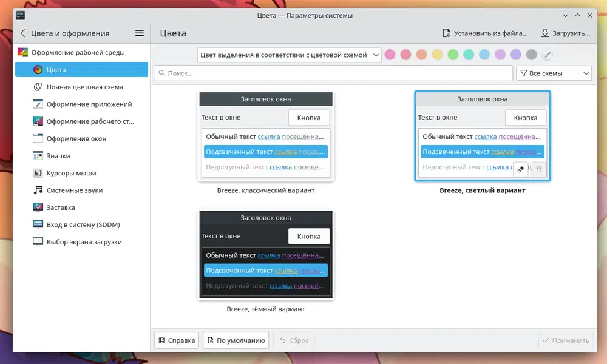Select Breeze тёмный вариант scheme thumbnail
The image size is (607, 364).
click(x=266, y=255)
